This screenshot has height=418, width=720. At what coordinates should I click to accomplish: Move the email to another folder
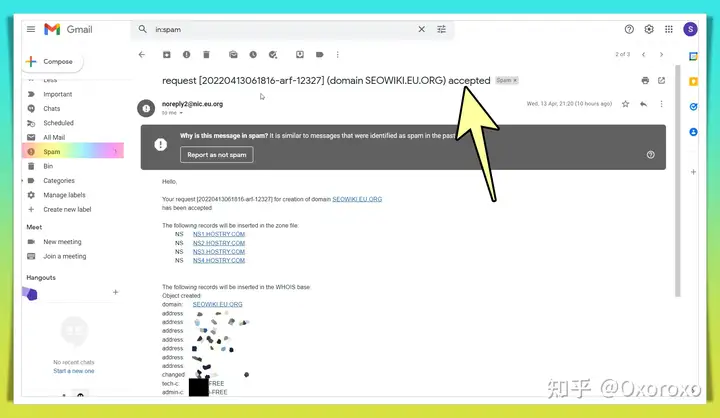(x=300, y=55)
